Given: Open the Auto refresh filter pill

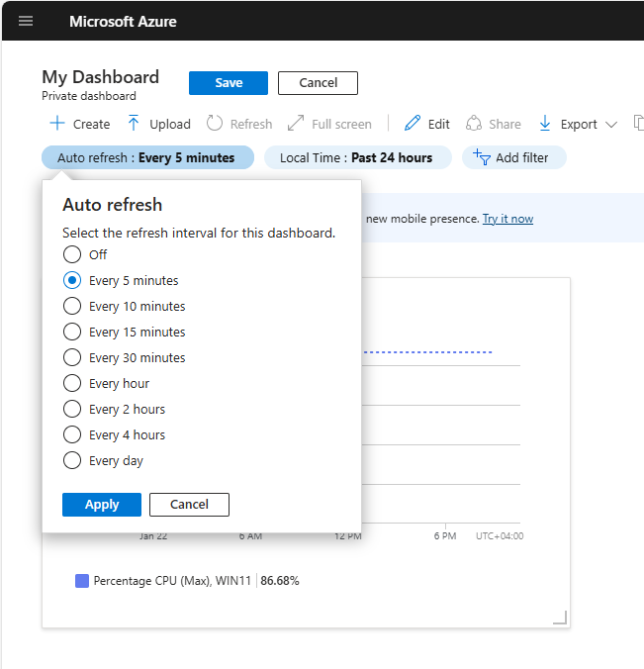Looking at the screenshot, I should 147,157.
